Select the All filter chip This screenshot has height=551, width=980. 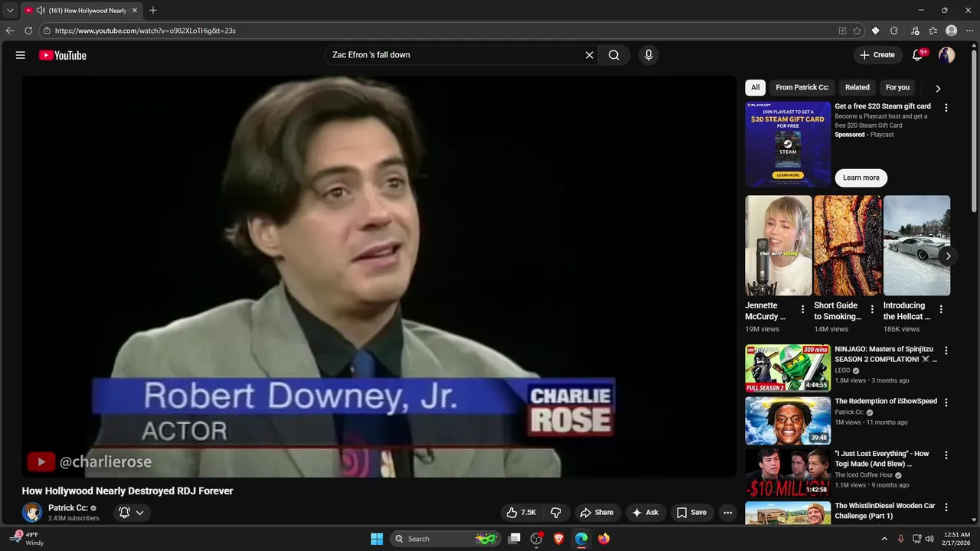(x=755, y=87)
